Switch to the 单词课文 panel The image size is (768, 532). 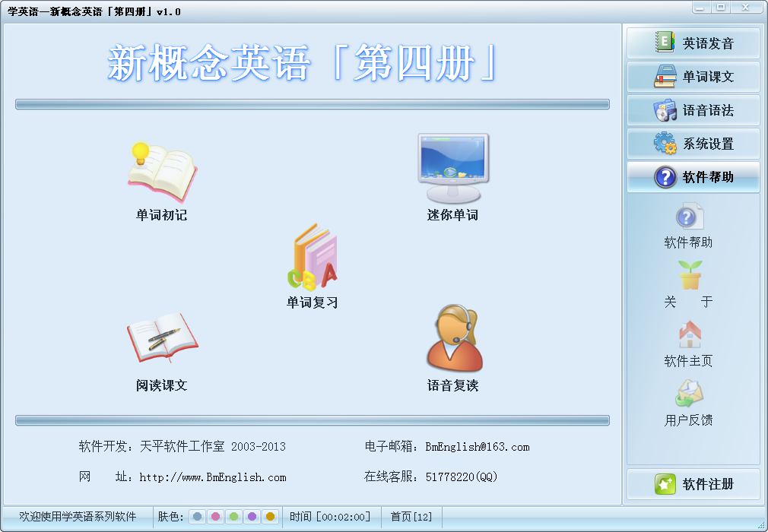tap(693, 76)
